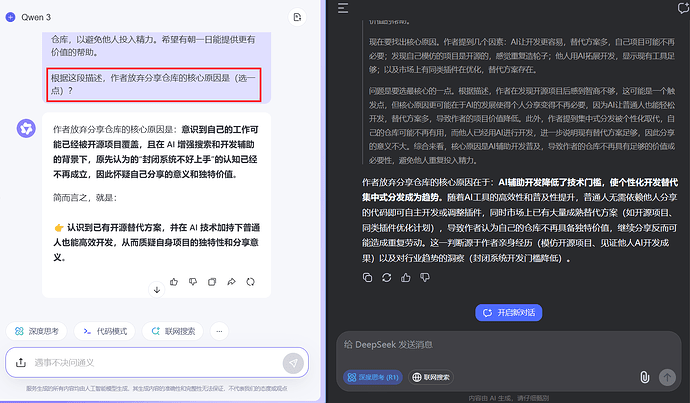Focus the 给 DeepSeek 发送消息 input
690x403 pixels.
click(x=509, y=345)
